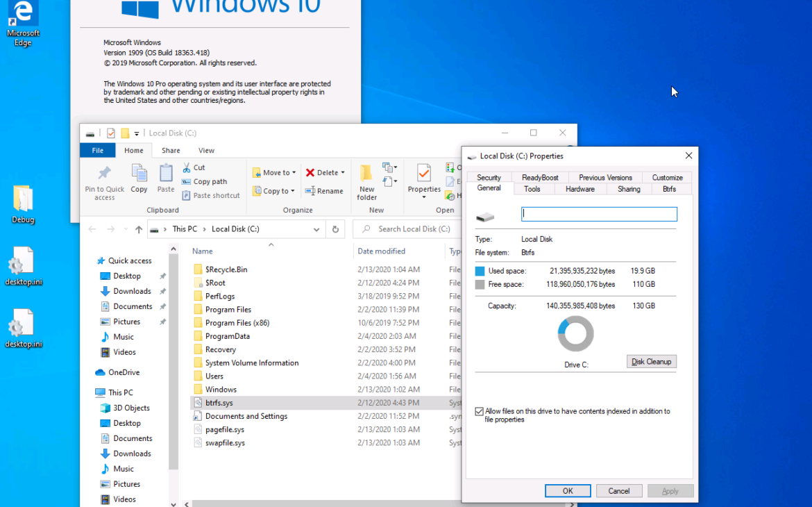Switch to the Btrfs properties tab
This screenshot has width=812, height=507.
[669, 189]
